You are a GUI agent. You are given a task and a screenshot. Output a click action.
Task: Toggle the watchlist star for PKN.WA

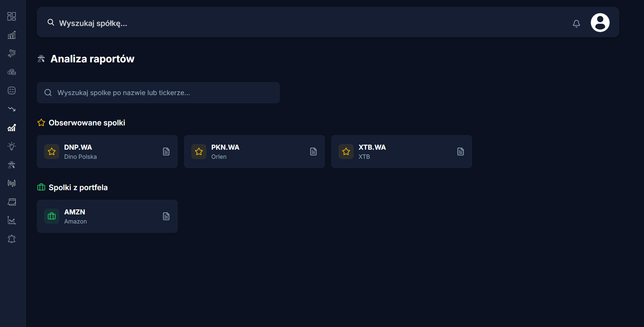click(199, 152)
